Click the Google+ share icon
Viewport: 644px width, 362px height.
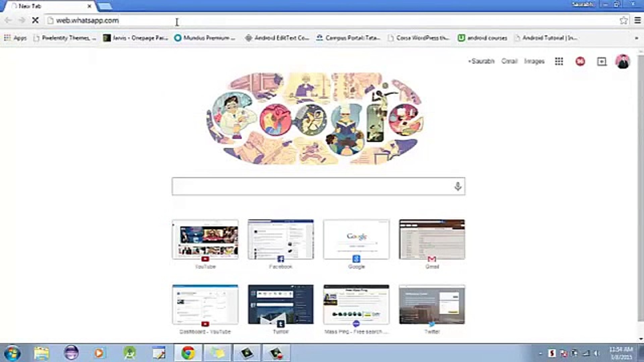[x=602, y=61]
